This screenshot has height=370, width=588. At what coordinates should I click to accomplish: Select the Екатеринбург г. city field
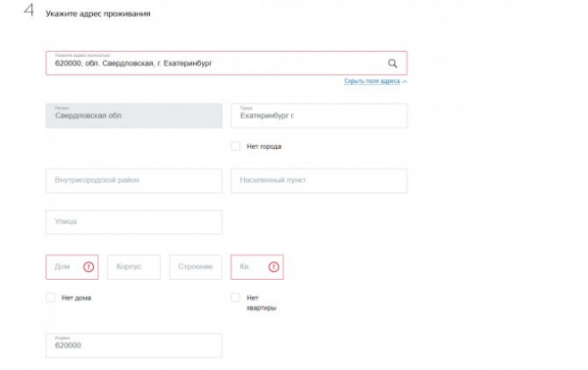319,116
